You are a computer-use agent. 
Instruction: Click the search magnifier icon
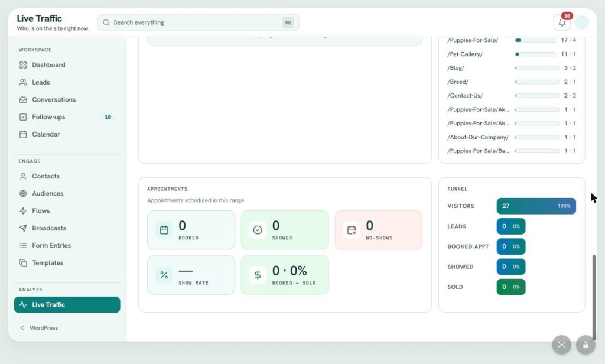106,22
